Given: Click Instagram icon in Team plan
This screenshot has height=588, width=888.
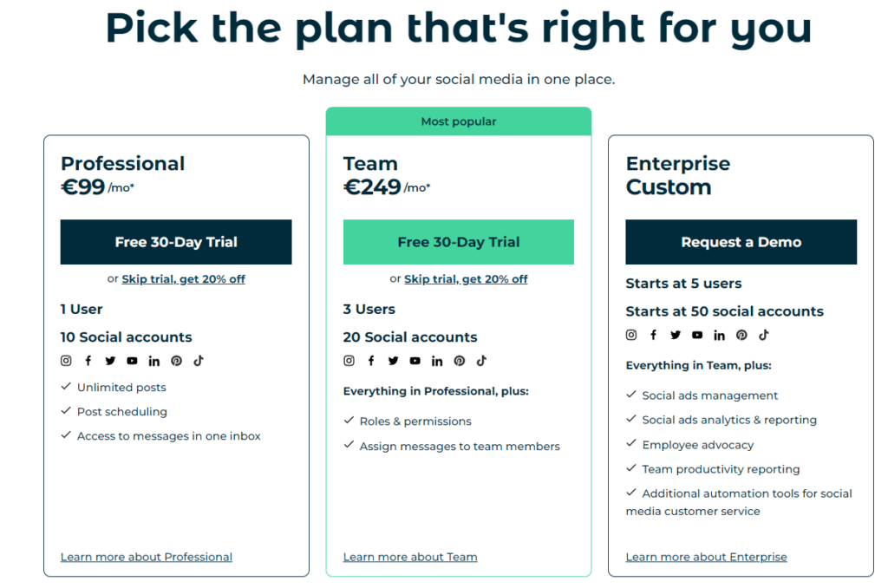Looking at the screenshot, I should 349,361.
